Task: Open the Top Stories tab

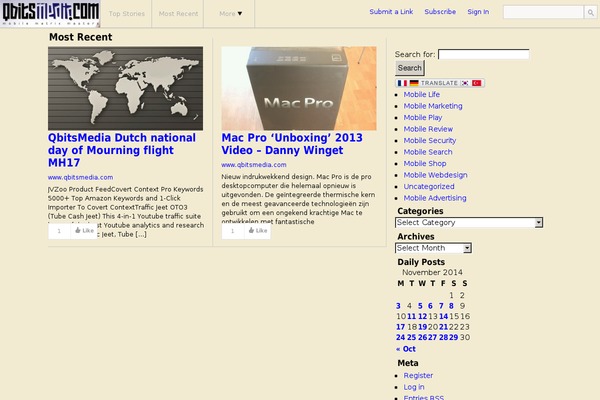Action: pyautogui.click(x=127, y=14)
